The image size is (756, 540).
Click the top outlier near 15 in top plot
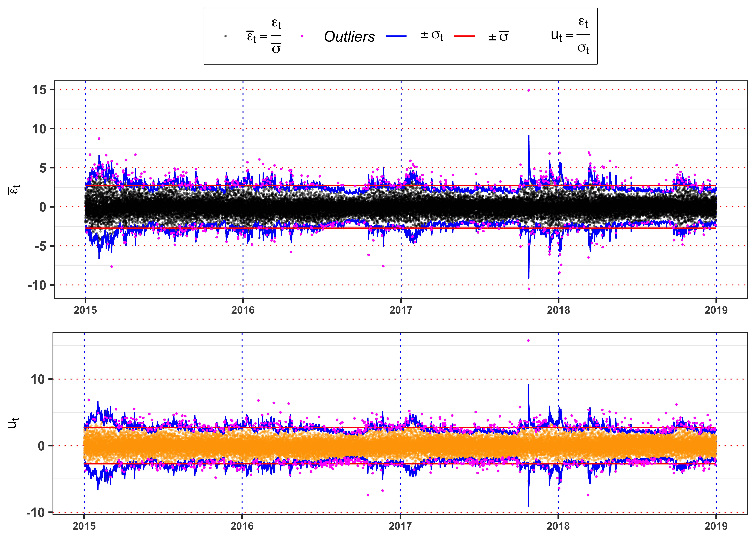529,90
